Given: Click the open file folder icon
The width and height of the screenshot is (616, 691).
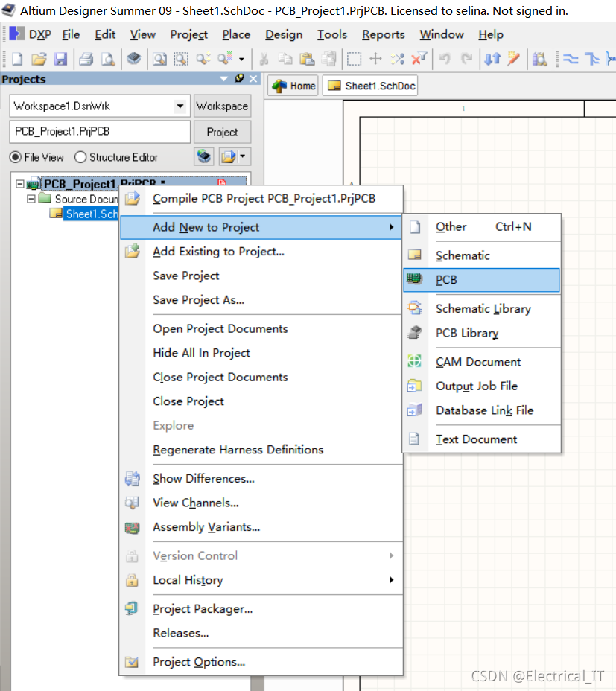Looking at the screenshot, I should point(39,59).
